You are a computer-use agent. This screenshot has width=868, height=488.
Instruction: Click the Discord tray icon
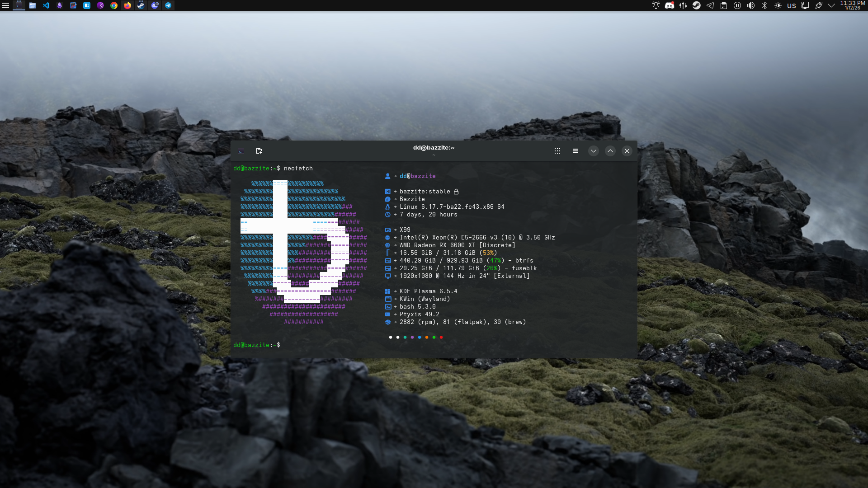[x=670, y=5]
